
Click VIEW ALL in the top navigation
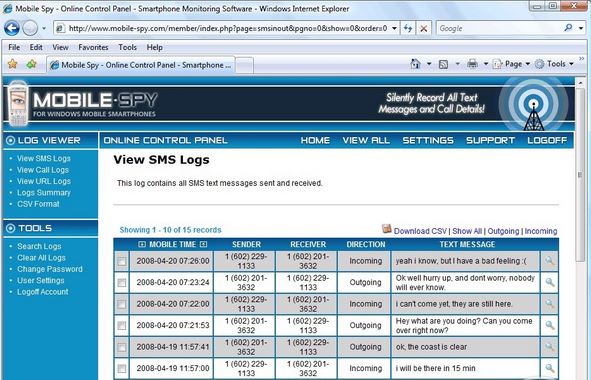pos(366,140)
